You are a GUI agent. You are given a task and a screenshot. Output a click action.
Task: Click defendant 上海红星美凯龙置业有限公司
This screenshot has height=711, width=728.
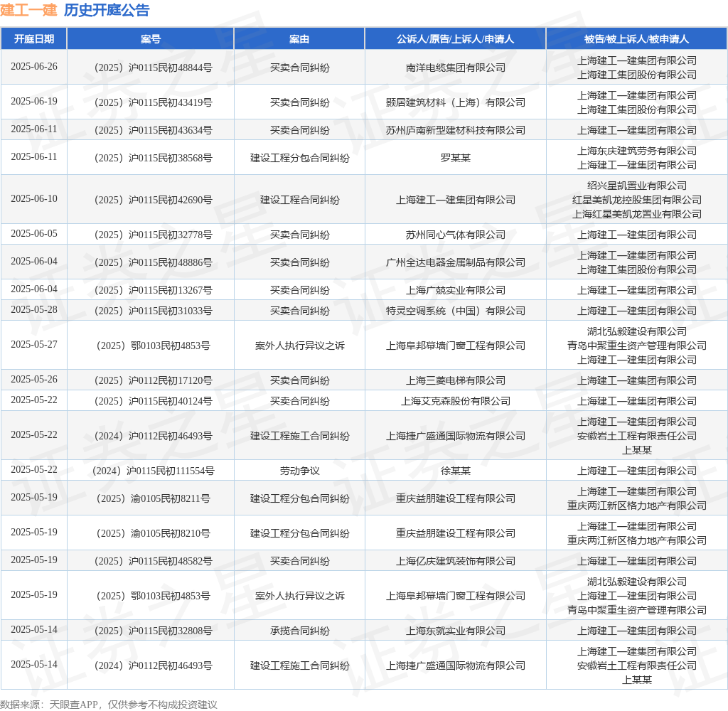click(x=636, y=214)
